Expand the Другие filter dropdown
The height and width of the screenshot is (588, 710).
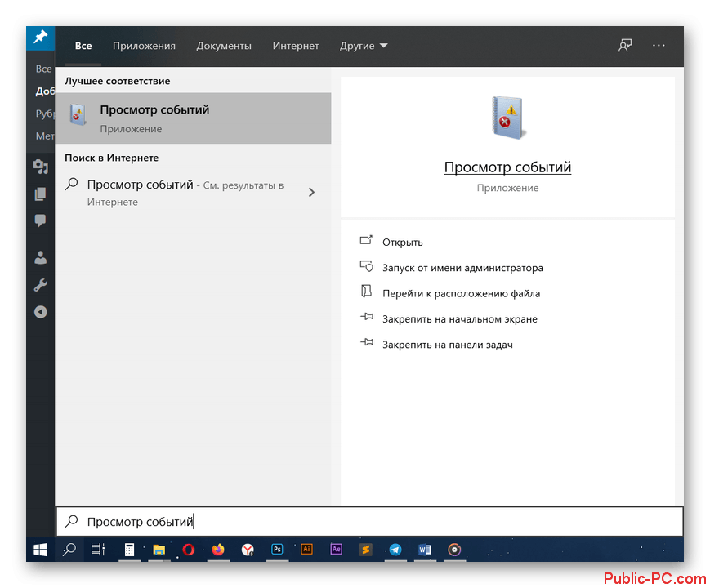pyautogui.click(x=364, y=46)
